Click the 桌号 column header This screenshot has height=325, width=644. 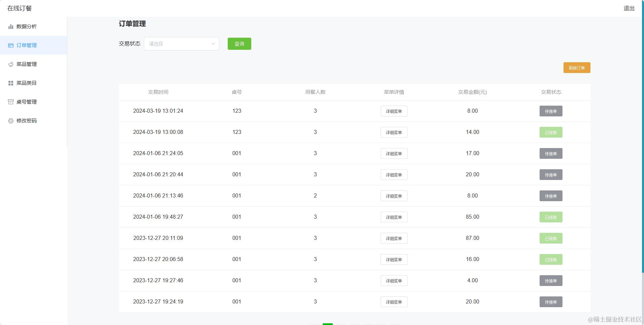236,92
